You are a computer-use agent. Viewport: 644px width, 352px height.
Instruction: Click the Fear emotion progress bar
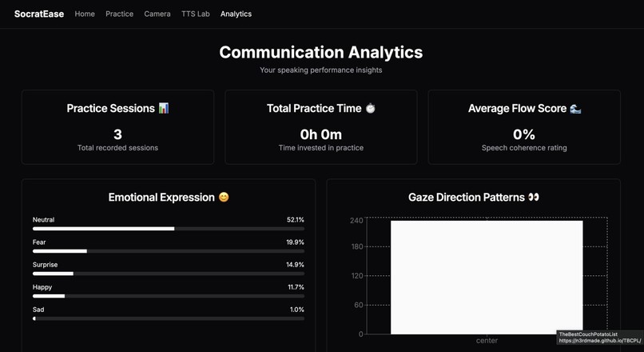click(x=169, y=251)
